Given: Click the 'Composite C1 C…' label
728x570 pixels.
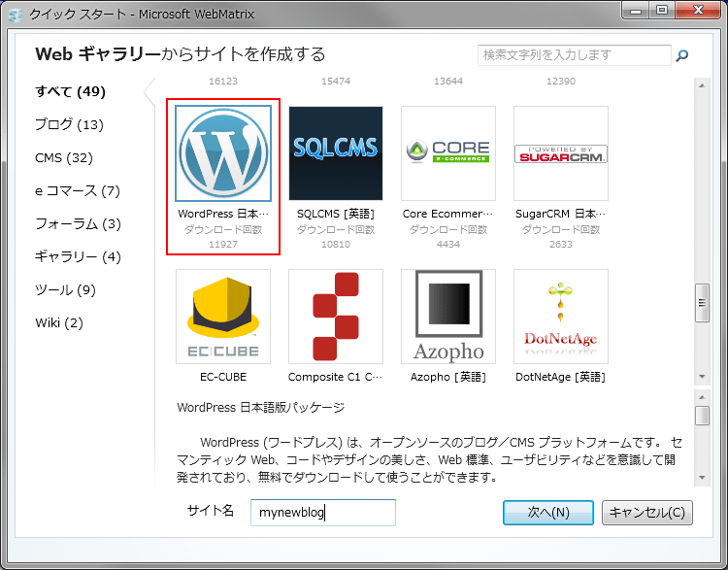Looking at the screenshot, I should 335,377.
